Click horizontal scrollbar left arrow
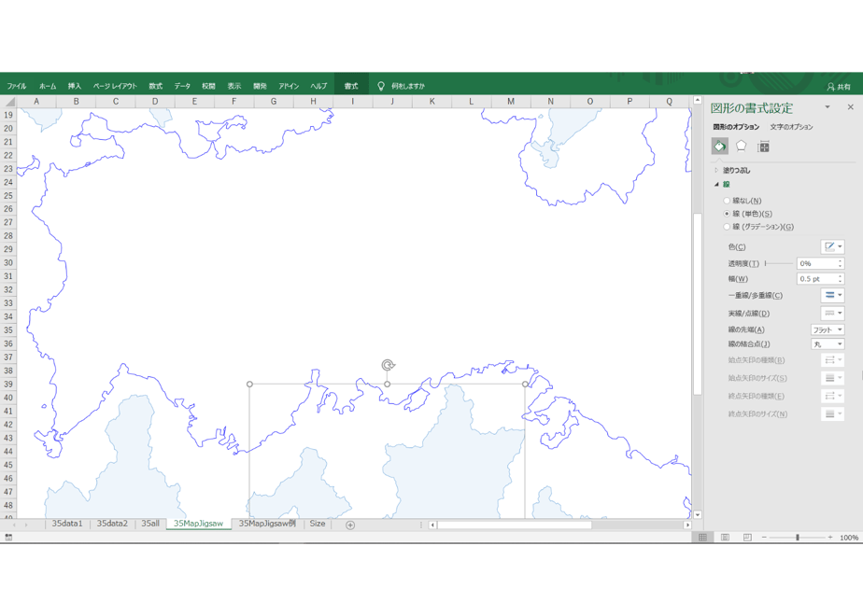 pos(432,525)
